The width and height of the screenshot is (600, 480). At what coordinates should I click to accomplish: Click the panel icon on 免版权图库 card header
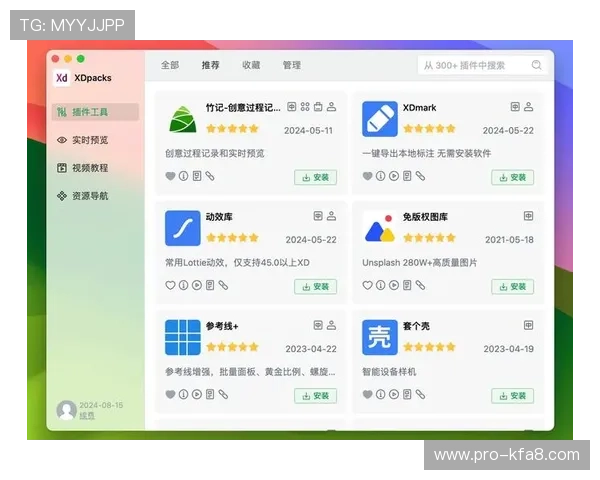[x=528, y=216]
